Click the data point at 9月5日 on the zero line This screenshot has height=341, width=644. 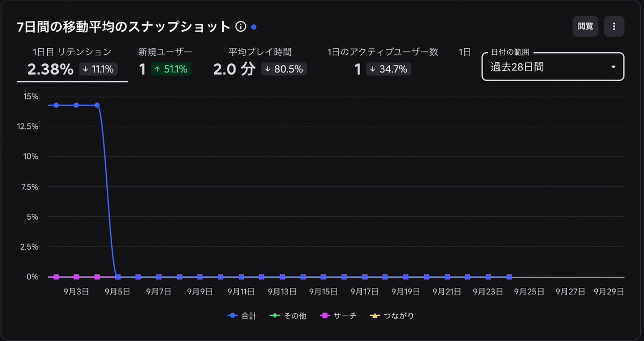point(118,277)
